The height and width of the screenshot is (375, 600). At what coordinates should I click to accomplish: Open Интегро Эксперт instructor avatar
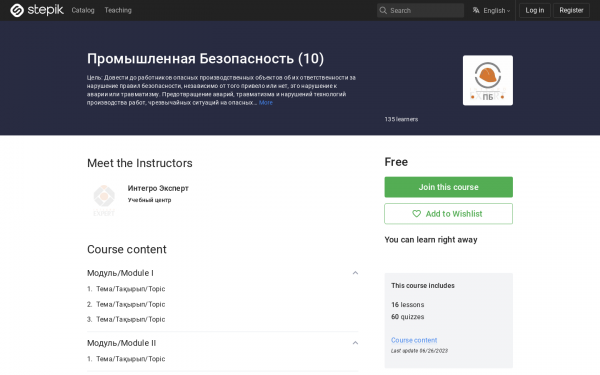pos(104,200)
